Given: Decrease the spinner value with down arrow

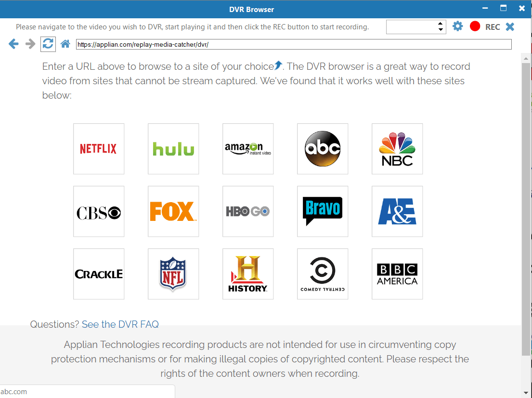Looking at the screenshot, I should click(441, 30).
